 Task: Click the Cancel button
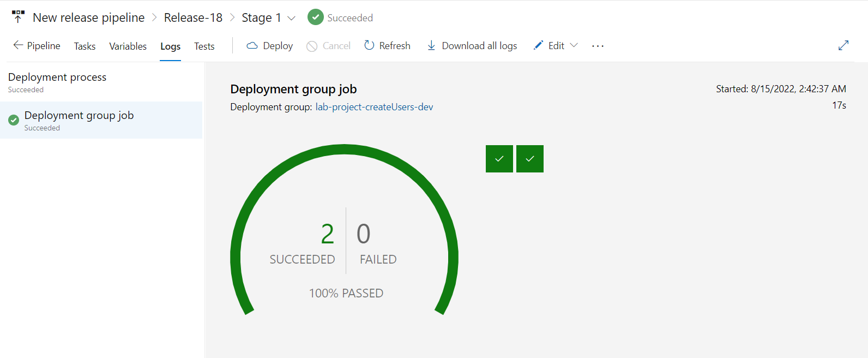329,46
